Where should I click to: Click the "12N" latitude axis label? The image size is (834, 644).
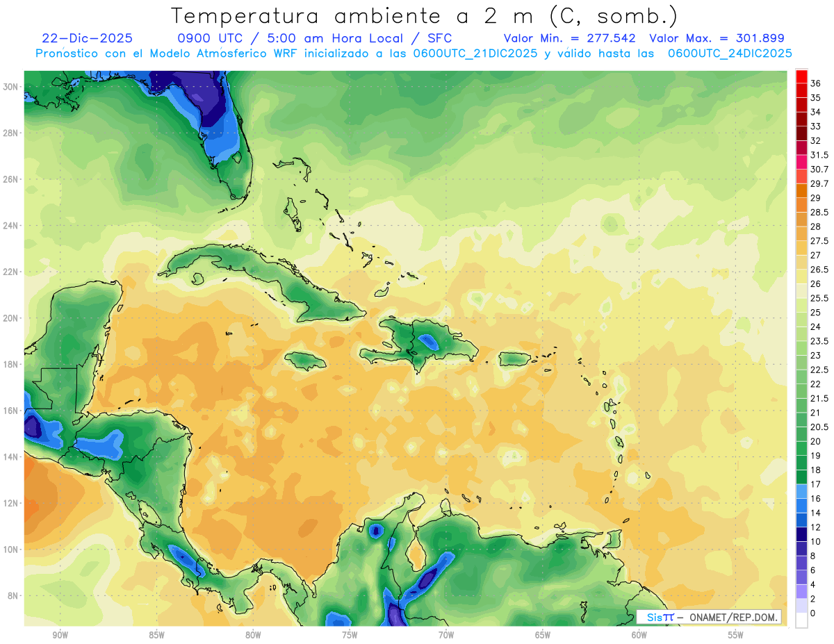pos(11,503)
